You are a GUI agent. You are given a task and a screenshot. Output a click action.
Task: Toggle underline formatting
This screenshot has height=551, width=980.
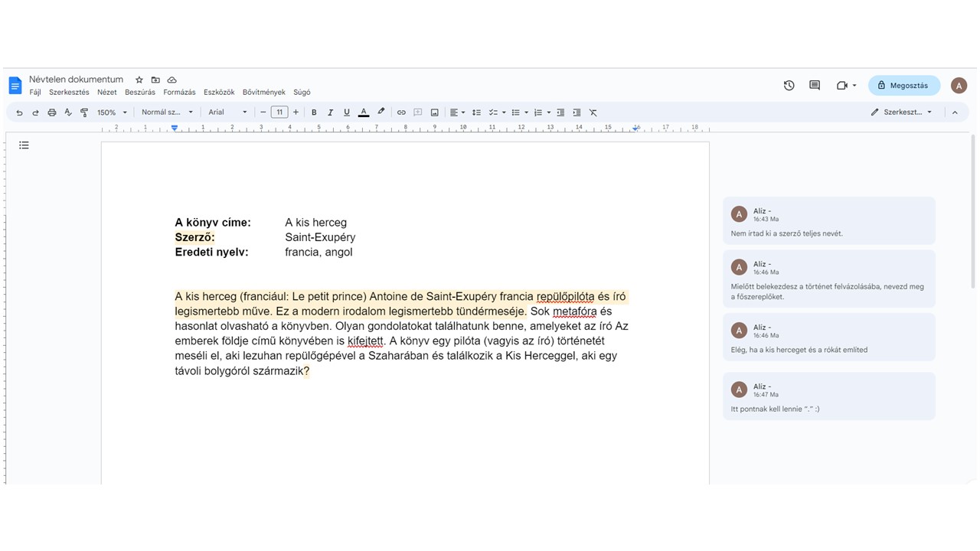pyautogui.click(x=347, y=112)
